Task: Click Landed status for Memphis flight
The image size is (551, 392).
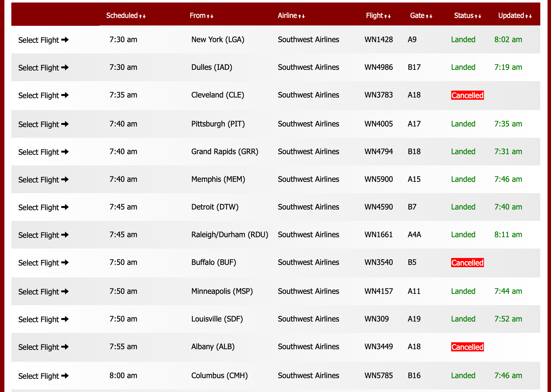Action: (x=463, y=179)
